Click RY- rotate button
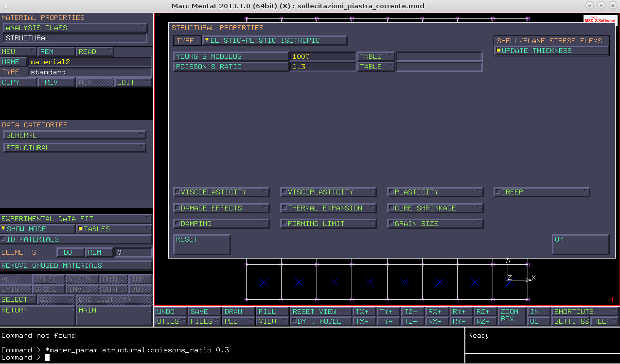Viewport: 620px width, 364px height. tap(462, 321)
